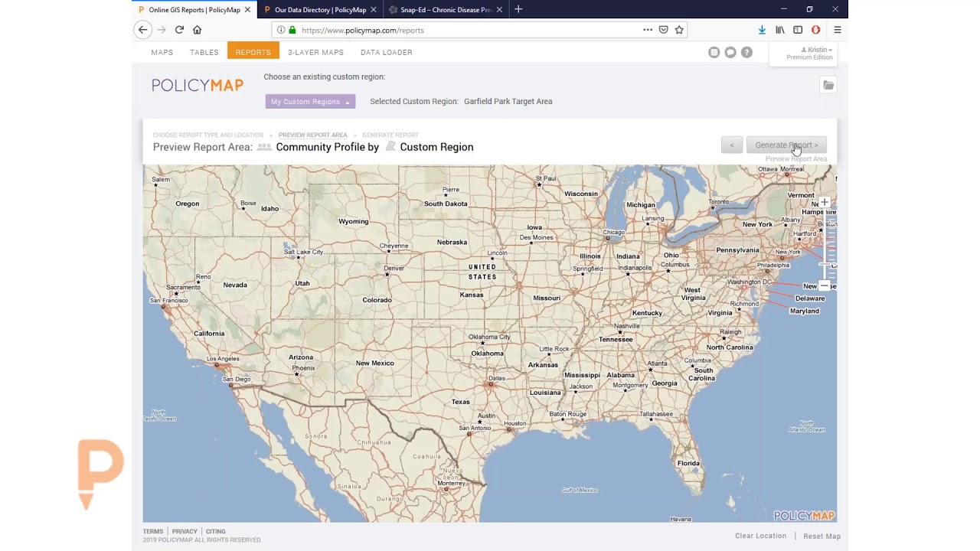The height and width of the screenshot is (551, 980).
Task: Open the Firefox hamburger menu
Action: [x=838, y=30]
